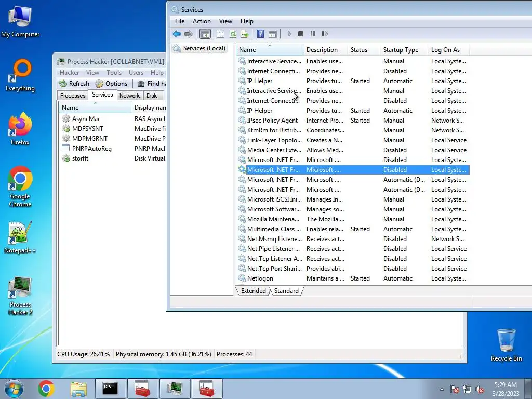Select the Media Center Exte... service
Screen dimensions: 532x399
[x=353, y=150]
